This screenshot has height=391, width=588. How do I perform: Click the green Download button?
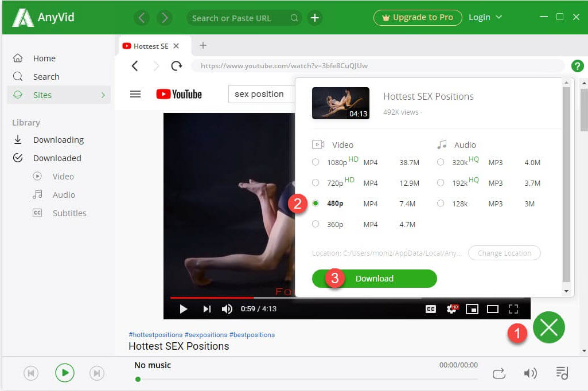pos(374,279)
